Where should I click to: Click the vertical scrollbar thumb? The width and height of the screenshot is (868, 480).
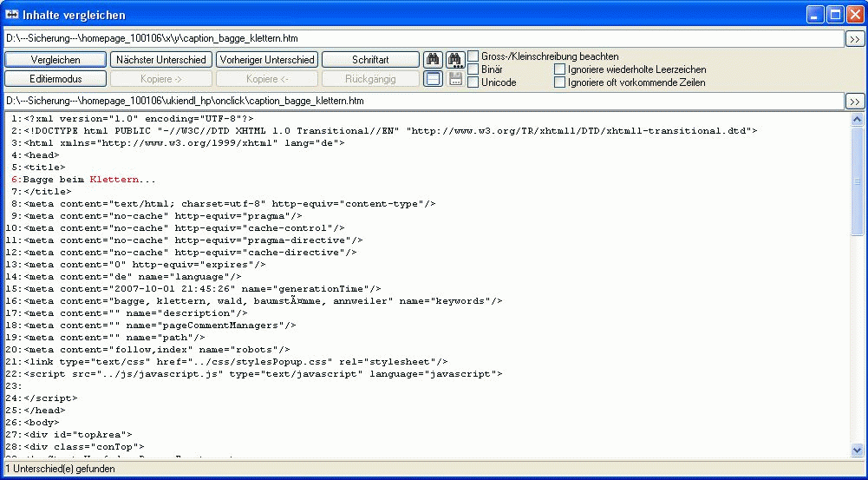857,181
